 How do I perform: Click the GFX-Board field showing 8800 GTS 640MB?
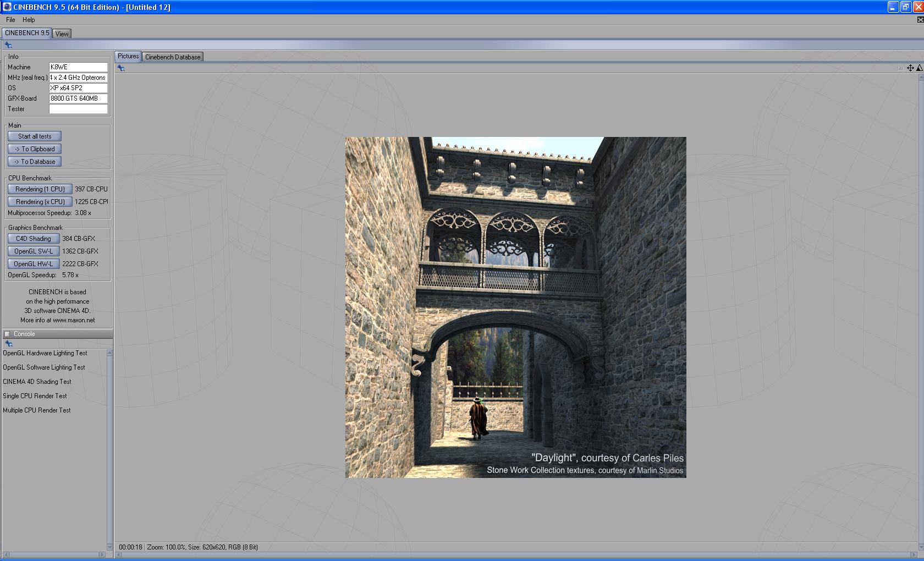(79, 98)
